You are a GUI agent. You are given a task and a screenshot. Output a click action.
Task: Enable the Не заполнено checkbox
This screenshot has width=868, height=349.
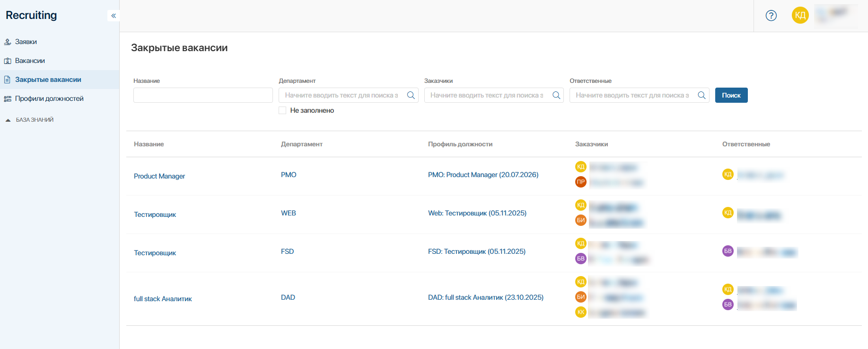click(x=282, y=110)
